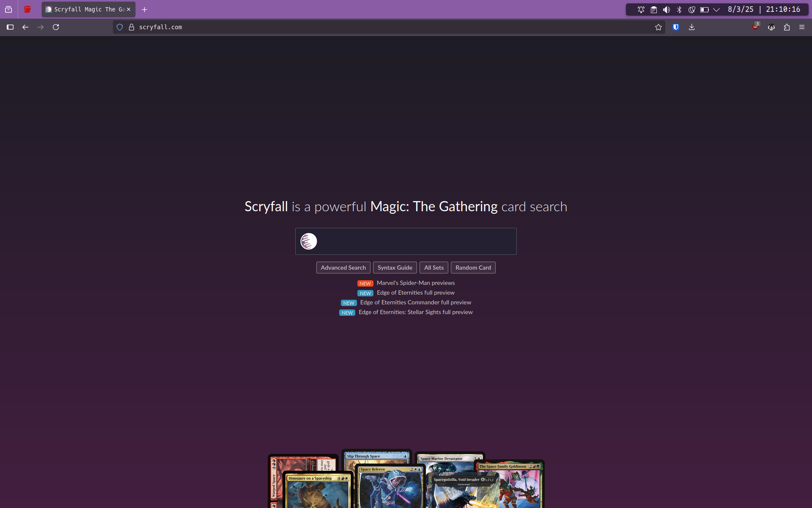Image resolution: width=812 pixels, height=508 pixels.
Task: Show site tracking protection shield info
Action: click(120, 27)
